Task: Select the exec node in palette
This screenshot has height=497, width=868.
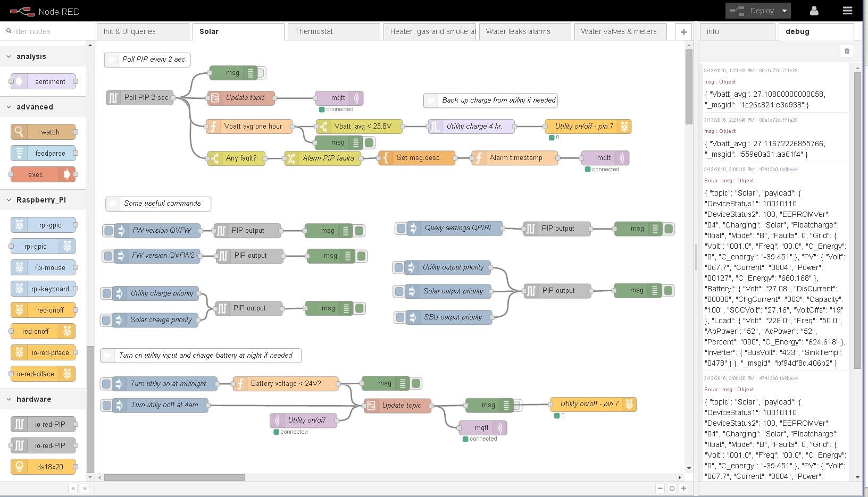Action: pyautogui.click(x=43, y=174)
